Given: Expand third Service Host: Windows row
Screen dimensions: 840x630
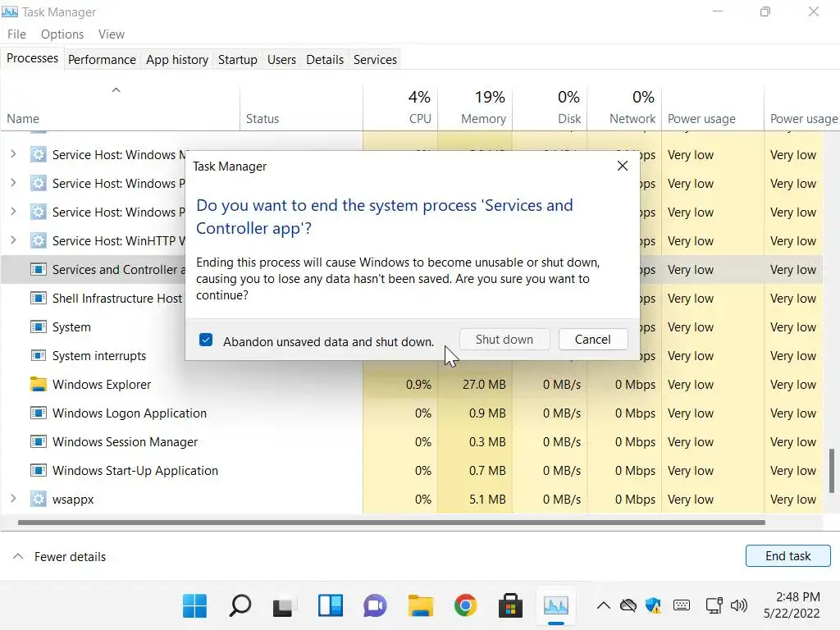Looking at the screenshot, I should 13,212.
